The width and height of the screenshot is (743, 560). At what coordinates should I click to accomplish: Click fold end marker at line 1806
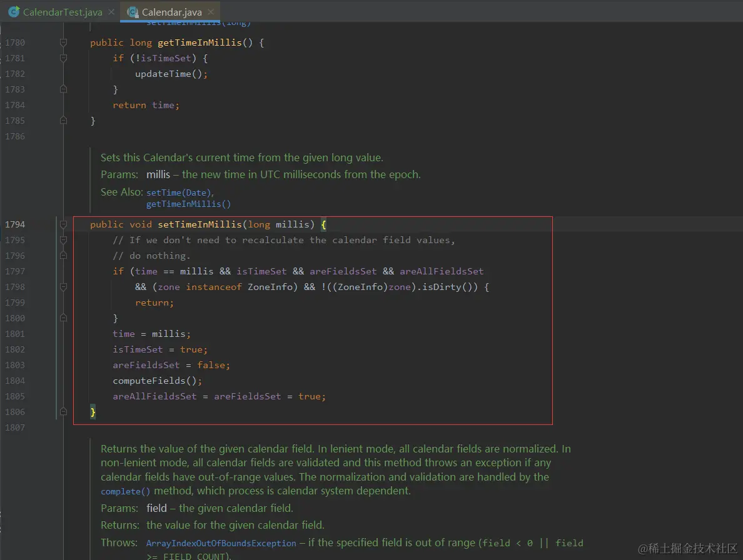[64, 412]
